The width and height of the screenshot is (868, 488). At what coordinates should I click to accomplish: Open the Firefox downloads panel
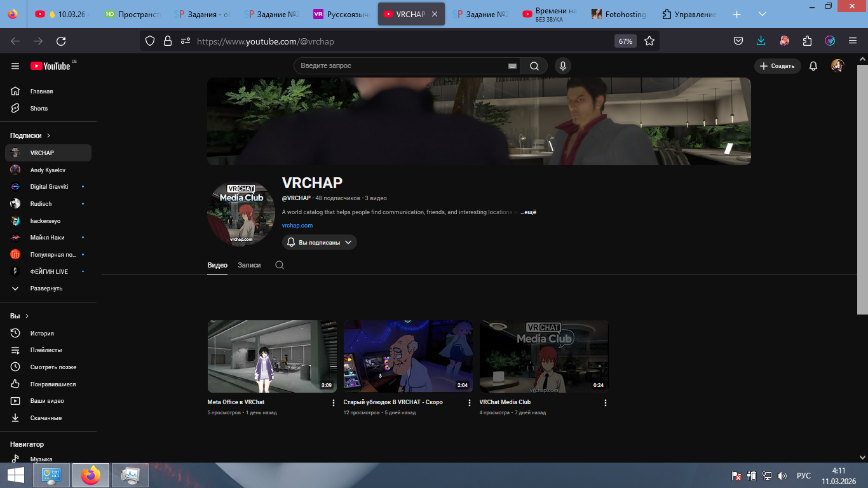point(761,41)
